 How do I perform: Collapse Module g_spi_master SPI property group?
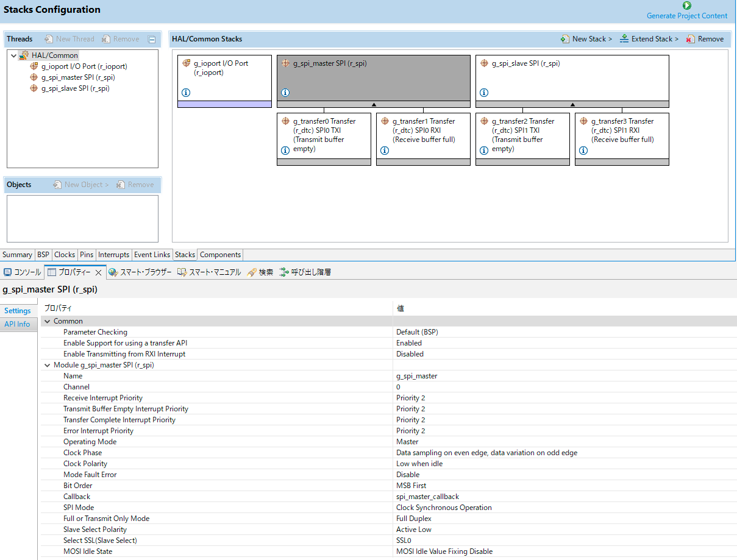[47, 365]
